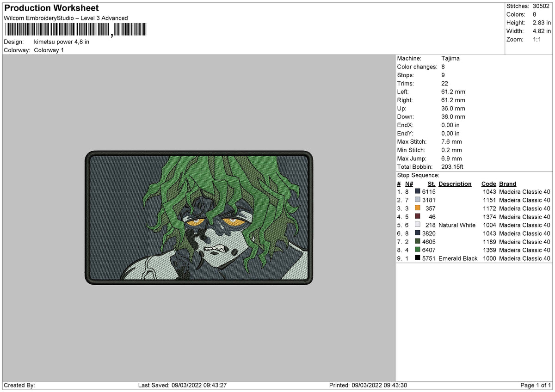555x392 pixels.
Task: Click the Brand column header
Action: click(507, 184)
